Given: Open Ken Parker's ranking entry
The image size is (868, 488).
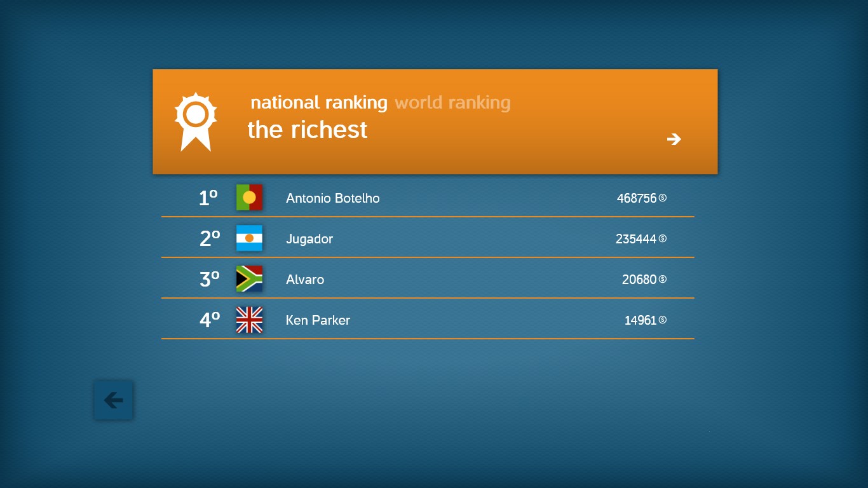Looking at the screenshot, I should pos(318,320).
